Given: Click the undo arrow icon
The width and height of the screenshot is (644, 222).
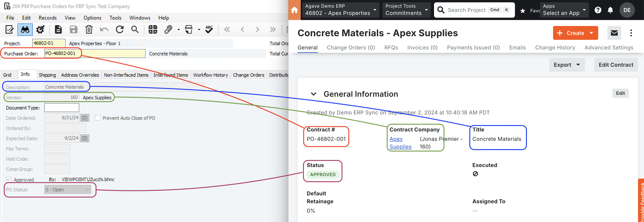Looking at the screenshot, I should pos(104,29).
